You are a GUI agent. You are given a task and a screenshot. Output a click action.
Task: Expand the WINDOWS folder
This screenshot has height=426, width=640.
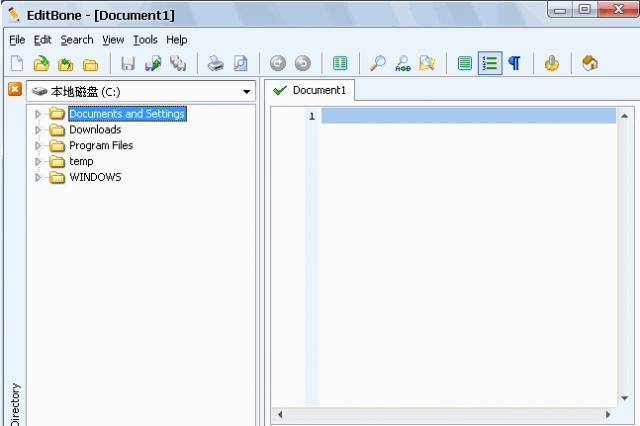click(38, 178)
